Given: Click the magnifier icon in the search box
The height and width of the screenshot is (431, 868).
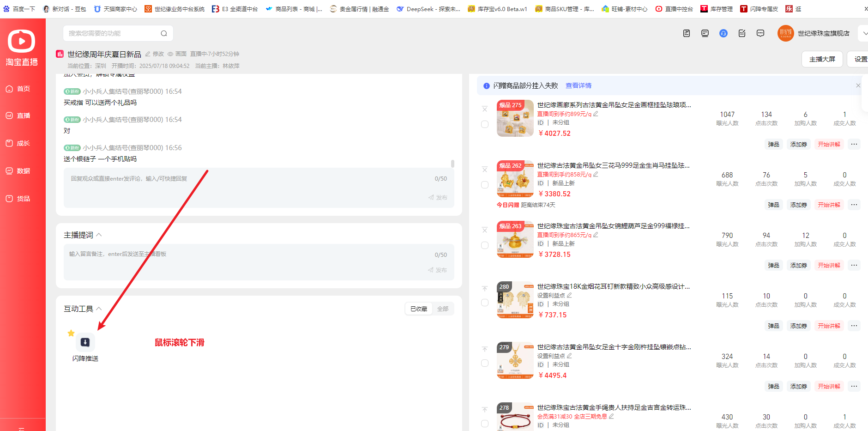Looking at the screenshot, I should pyautogui.click(x=164, y=33).
